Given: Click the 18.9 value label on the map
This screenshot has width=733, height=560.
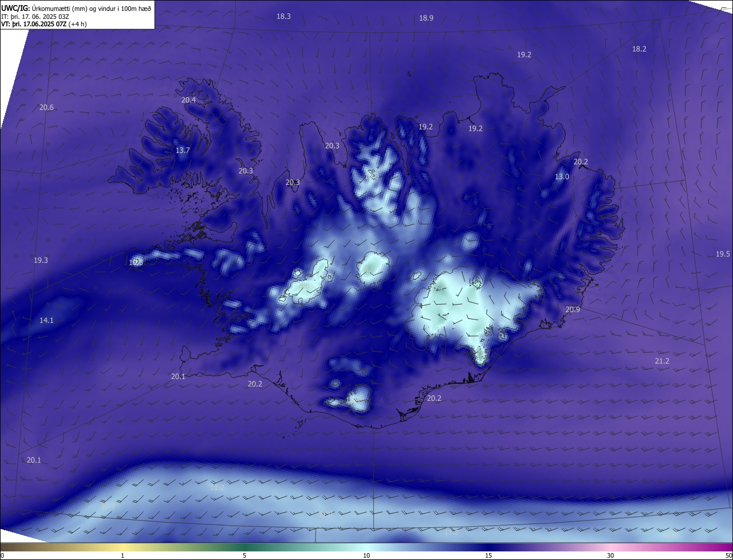Looking at the screenshot, I should [426, 18].
